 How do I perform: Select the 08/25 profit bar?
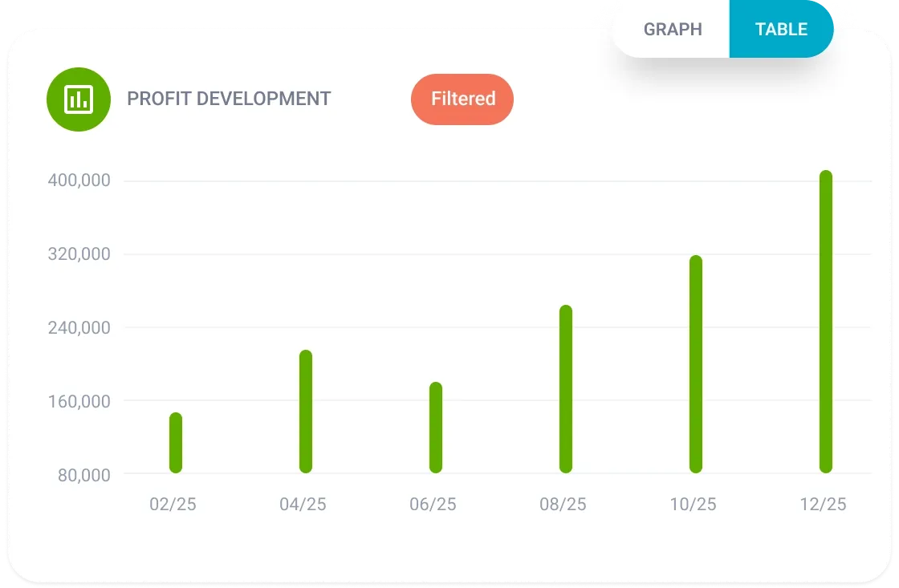564,389
